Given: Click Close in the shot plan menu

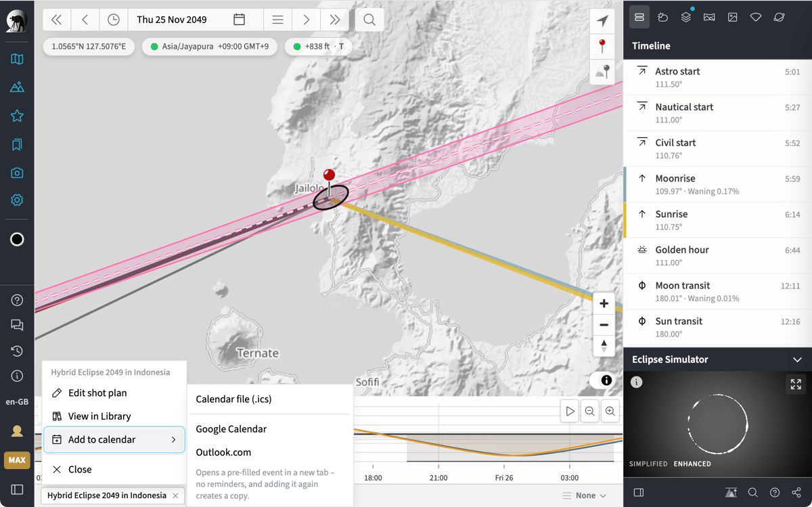Looking at the screenshot, I should click(x=114, y=469).
